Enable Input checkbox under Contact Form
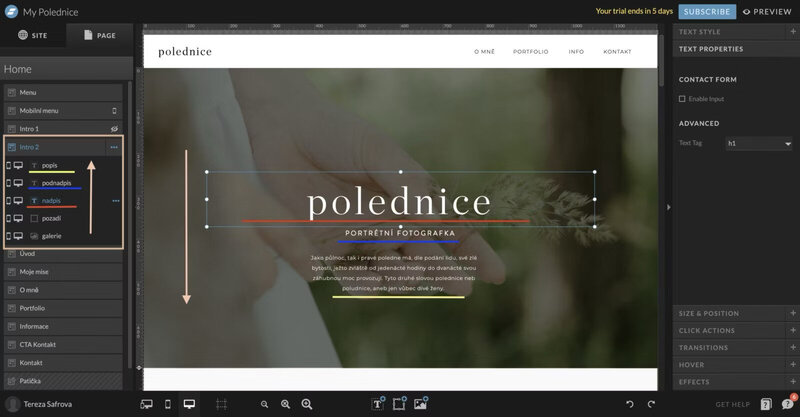This screenshot has height=417, width=800. [682, 99]
